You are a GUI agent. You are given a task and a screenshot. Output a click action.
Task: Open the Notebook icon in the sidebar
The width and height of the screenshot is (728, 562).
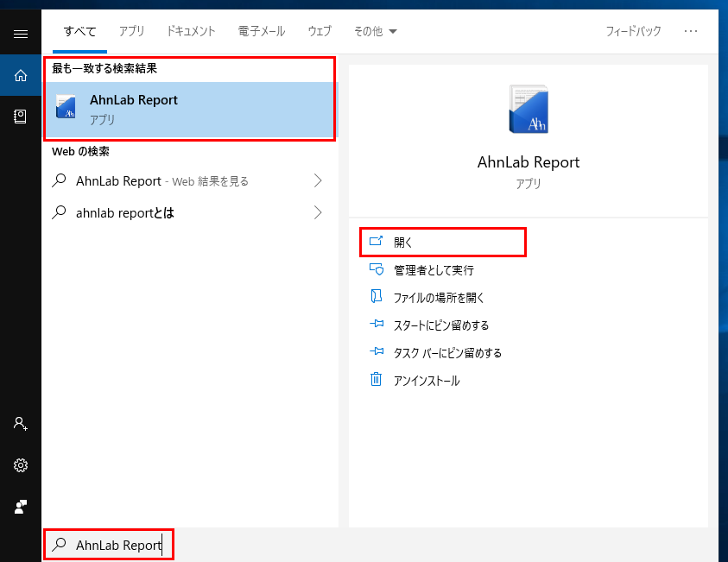point(21,116)
